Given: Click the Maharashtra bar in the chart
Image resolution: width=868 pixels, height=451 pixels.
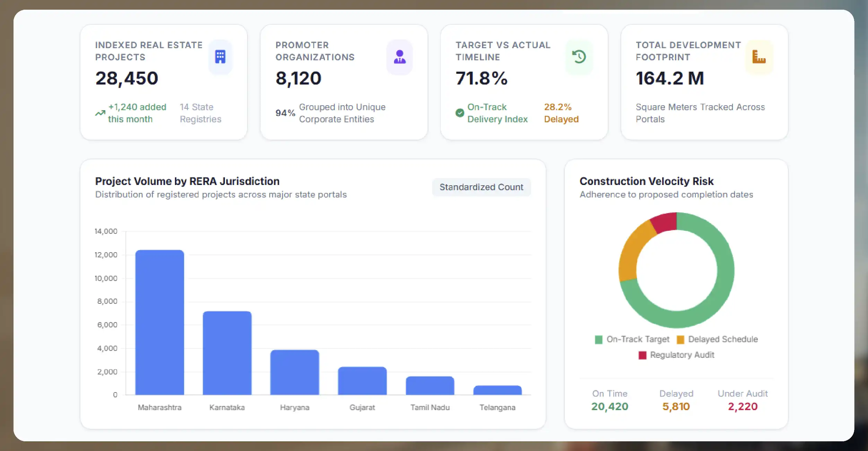Looking at the screenshot, I should click(159, 322).
